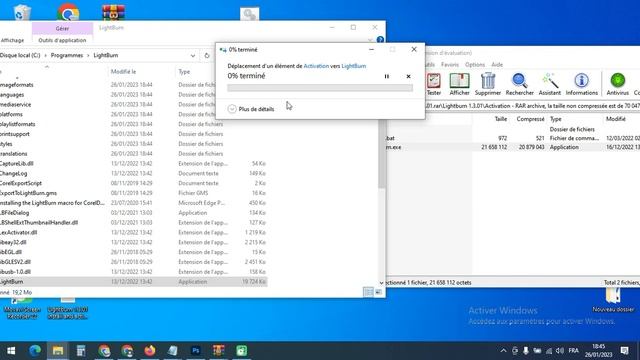This screenshot has width=640, height=360.
Task: Show hidden system tray icons
Action: pos(503,351)
